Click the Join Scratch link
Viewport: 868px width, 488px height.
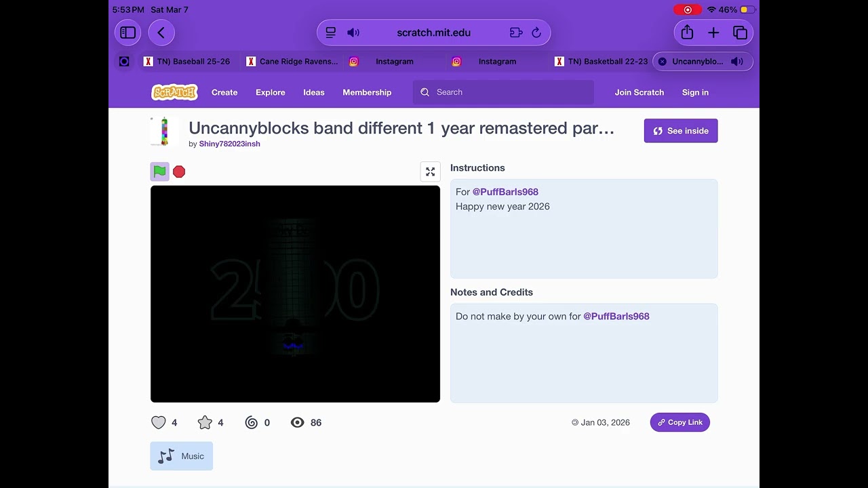tap(639, 92)
